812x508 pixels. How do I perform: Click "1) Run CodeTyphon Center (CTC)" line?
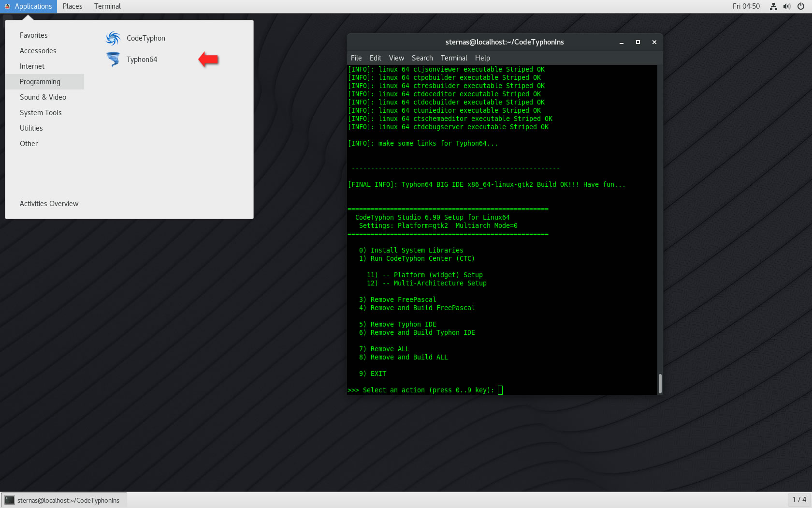pyautogui.click(x=417, y=258)
